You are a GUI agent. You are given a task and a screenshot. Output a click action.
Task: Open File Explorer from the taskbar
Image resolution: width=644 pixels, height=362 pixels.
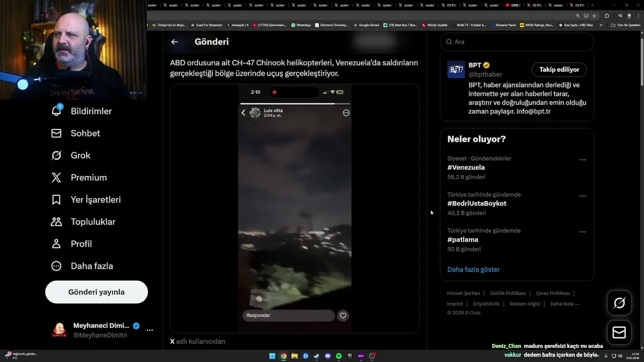294,356
